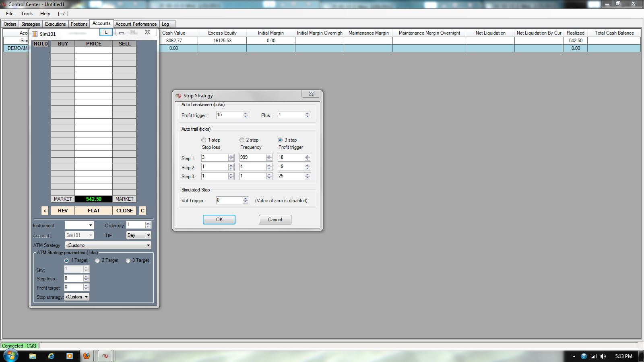The height and width of the screenshot is (362, 644).
Task: Click the '<' arrow button beside REV
Action: pyautogui.click(x=45, y=211)
